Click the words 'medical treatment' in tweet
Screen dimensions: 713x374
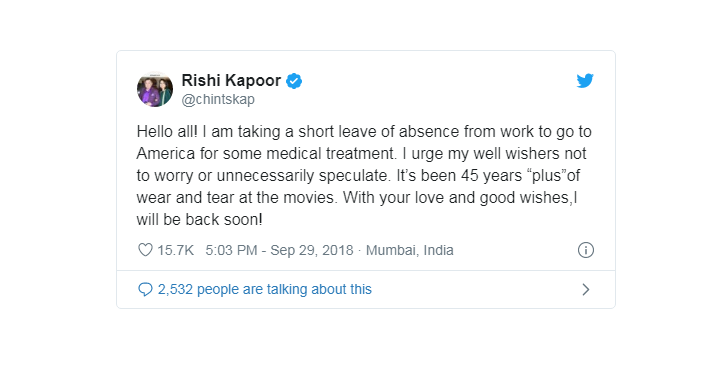tap(330, 153)
